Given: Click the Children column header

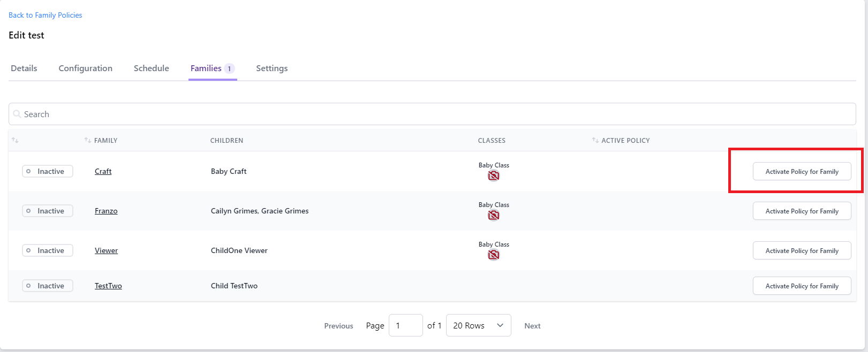Looking at the screenshot, I should [x=227, y=140].
